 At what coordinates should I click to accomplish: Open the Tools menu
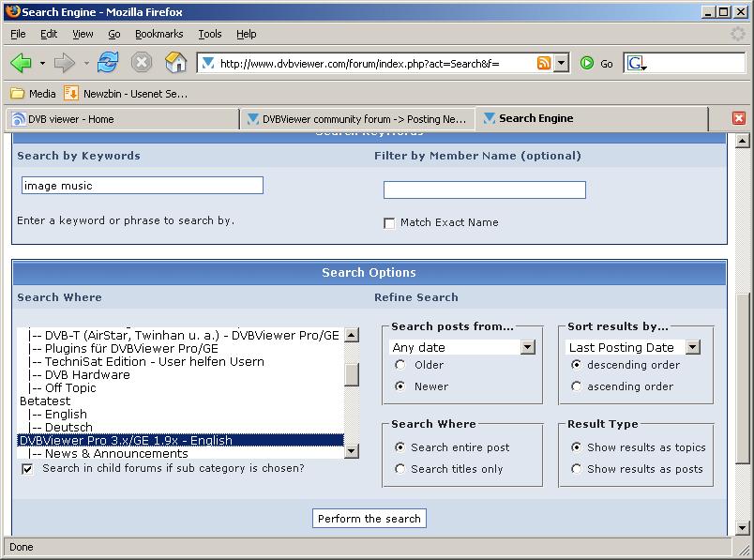point(210,34)
